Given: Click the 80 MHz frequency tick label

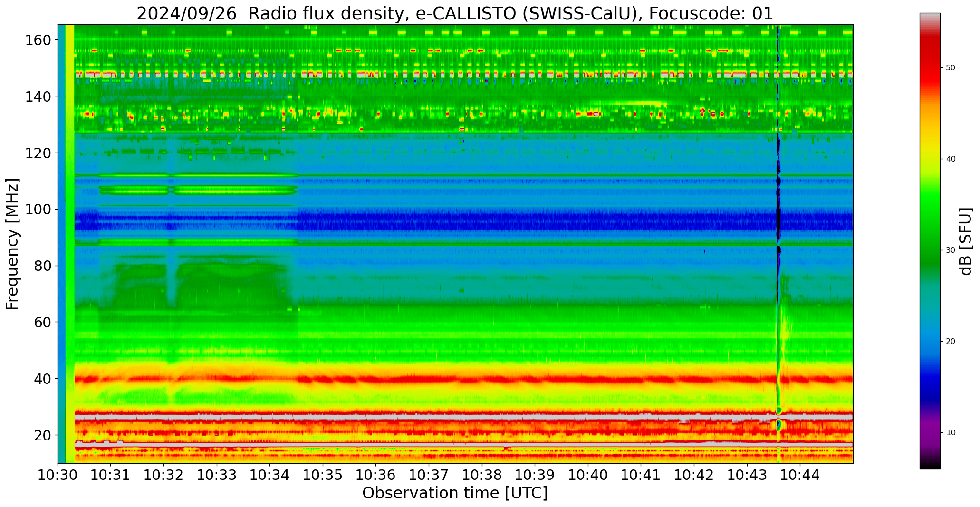Looking at the screenshot, I should [42, 266].
